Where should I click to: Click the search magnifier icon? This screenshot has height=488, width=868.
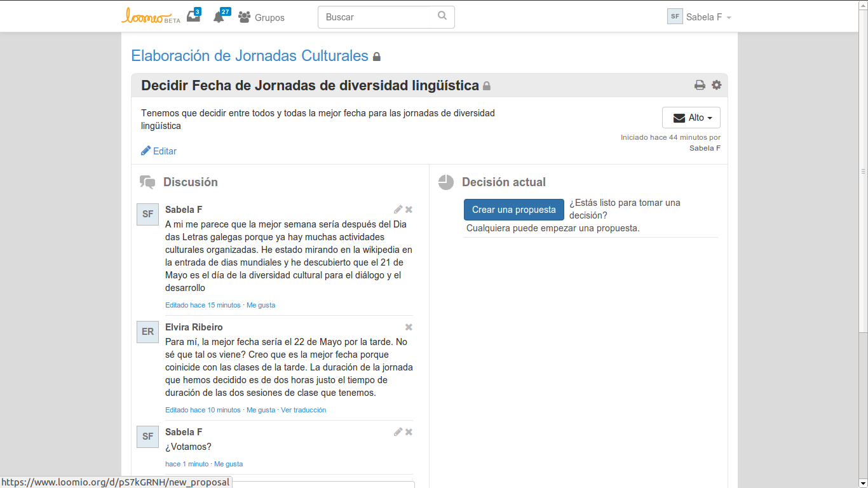click(x=442, y=17)
